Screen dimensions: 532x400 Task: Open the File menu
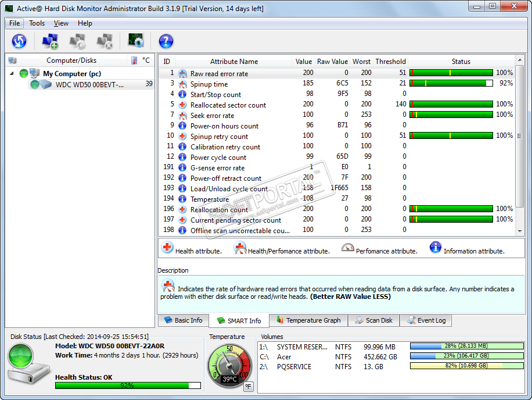pyautogui.click(x=15, y=23)
